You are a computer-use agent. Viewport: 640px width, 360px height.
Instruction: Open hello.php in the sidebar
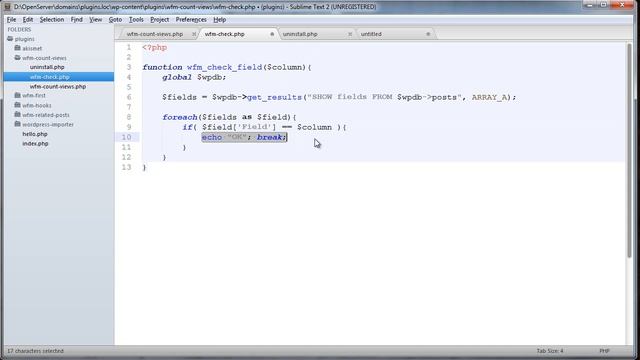coord(35,134)
